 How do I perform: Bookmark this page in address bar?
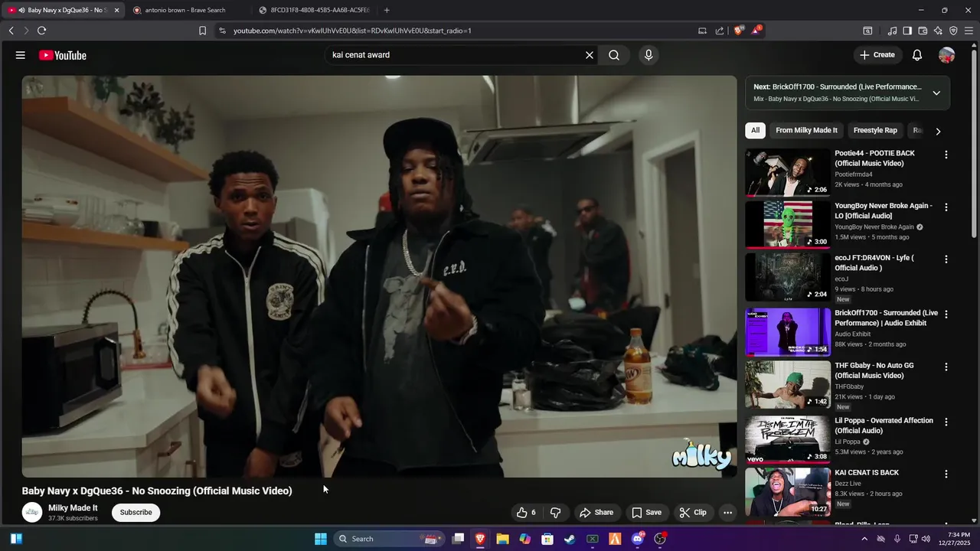(x=202, y=31)
